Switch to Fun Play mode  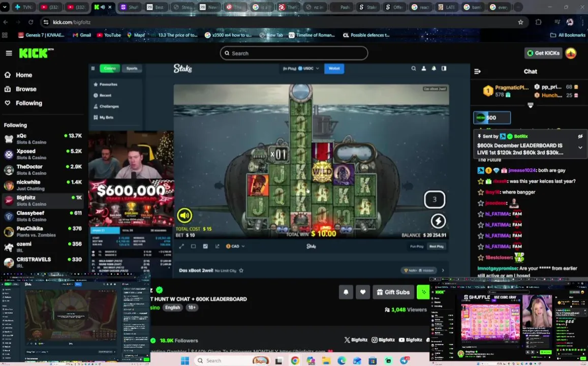(x=417, y=247)
